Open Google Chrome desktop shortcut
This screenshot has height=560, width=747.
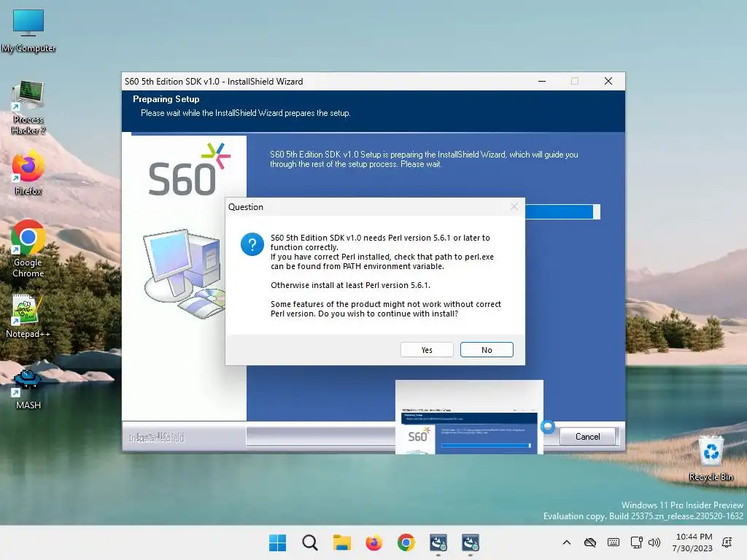coord(28,249)
